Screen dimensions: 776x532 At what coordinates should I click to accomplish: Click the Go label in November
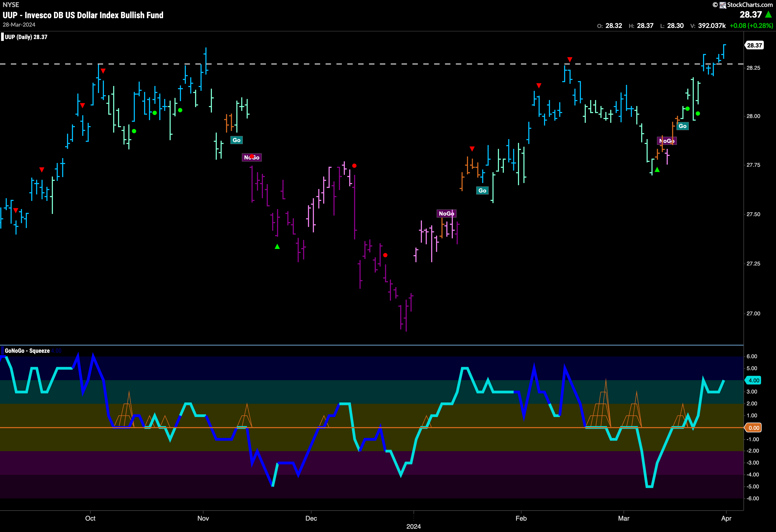pyautogui.click(x=236, y=140)
